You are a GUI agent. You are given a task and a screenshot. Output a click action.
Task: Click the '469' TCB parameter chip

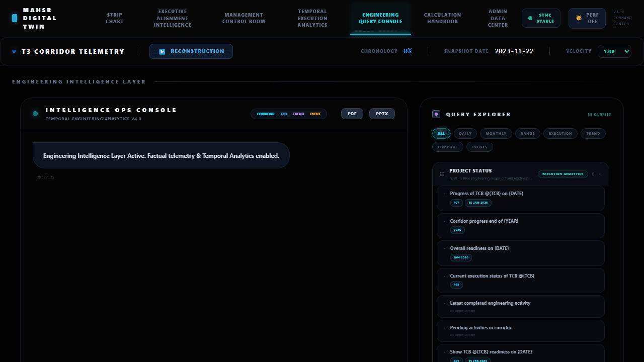pyautogui.click(x=456, y=285)
